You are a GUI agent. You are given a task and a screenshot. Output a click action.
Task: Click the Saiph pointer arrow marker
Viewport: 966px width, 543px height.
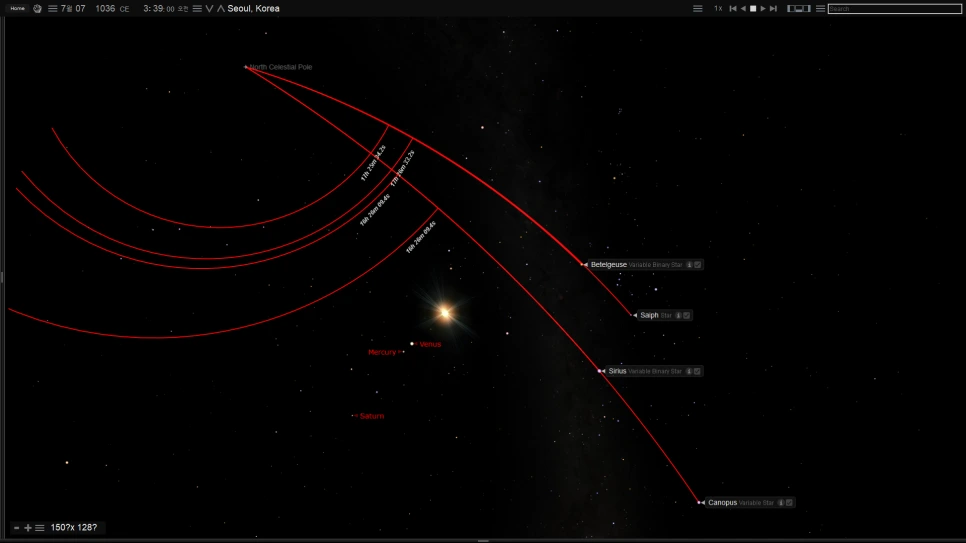[635, 316]
